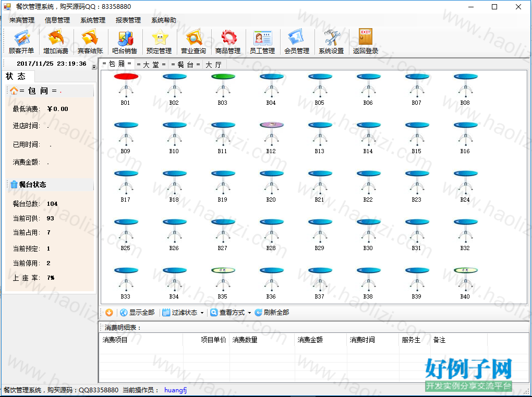Click the 上座率 value 7%
This screenshot has height=397, width=532.
pyautogui.click(x=51, y=278)
